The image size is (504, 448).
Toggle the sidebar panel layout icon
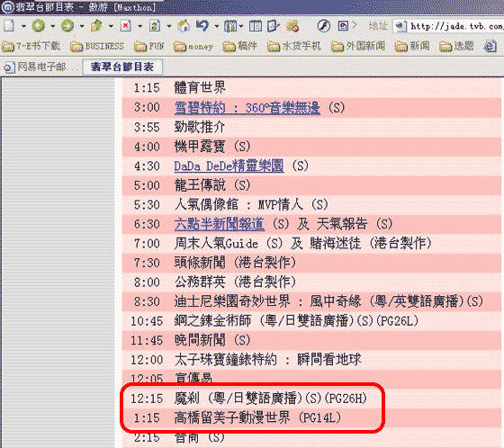click(x=256, y=26)
